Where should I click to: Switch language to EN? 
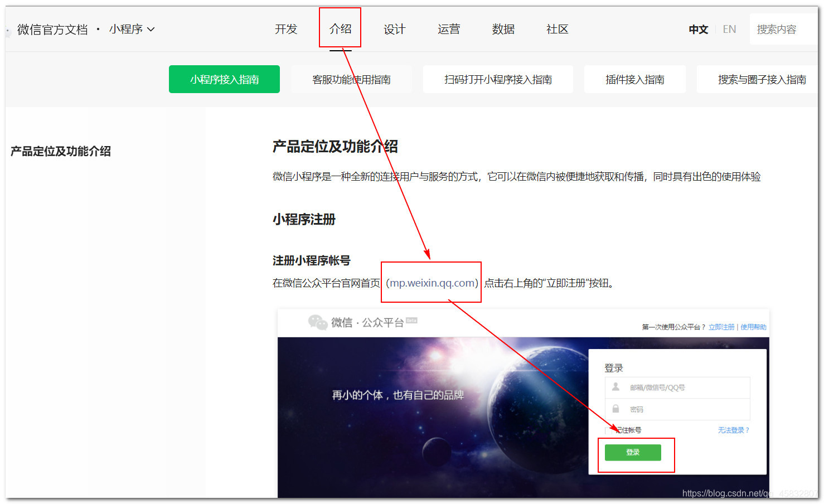(x=729, y=30)
